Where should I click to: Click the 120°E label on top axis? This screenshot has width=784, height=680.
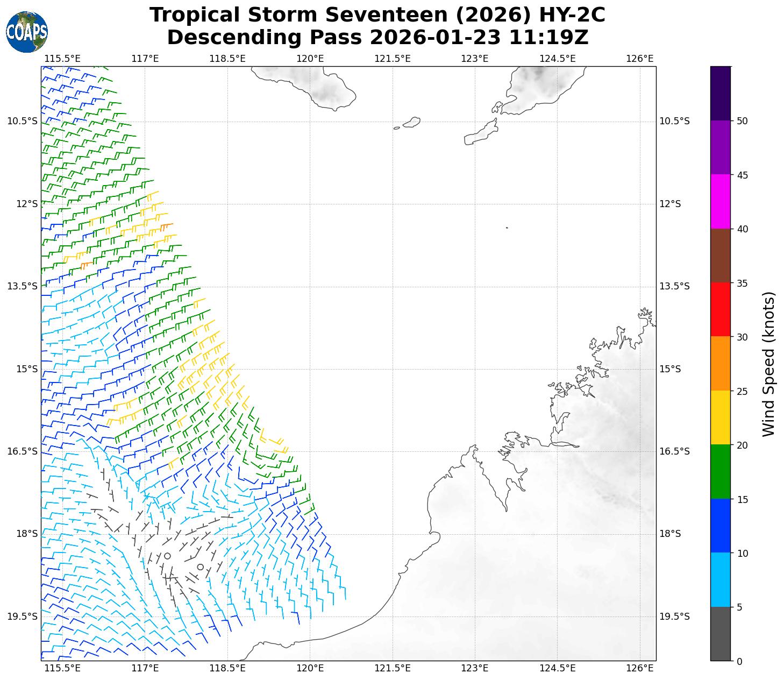(x=310, y=58)
